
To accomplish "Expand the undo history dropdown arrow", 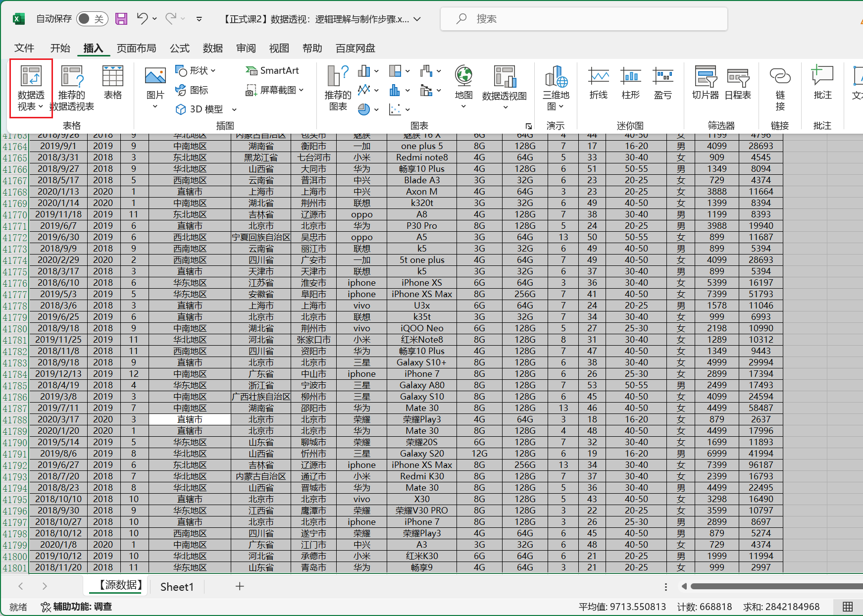I will [x=154, y=19].
